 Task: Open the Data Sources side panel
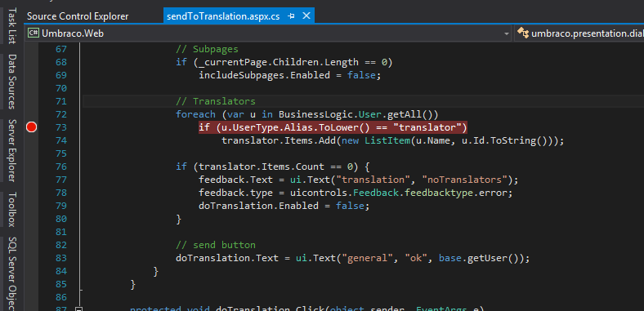[12, 82]
